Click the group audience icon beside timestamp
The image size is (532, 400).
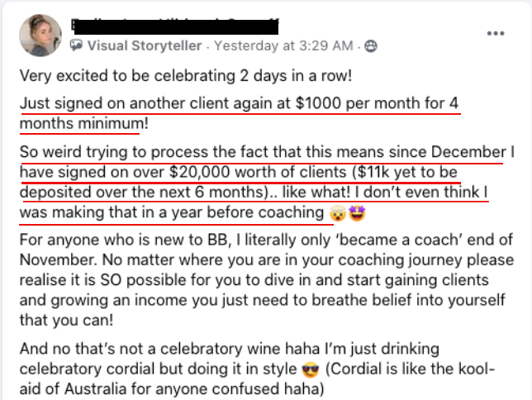[370, 45]
